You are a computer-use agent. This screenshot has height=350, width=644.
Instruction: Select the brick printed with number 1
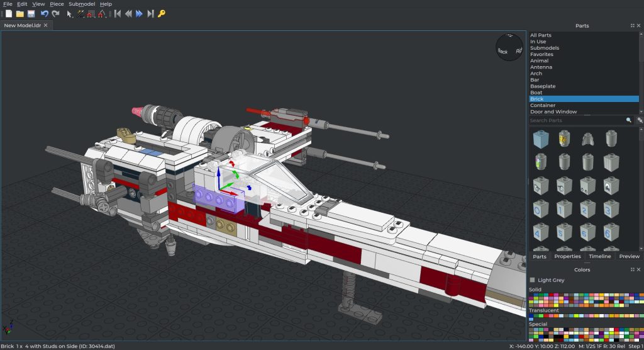[x=564, y=209]
